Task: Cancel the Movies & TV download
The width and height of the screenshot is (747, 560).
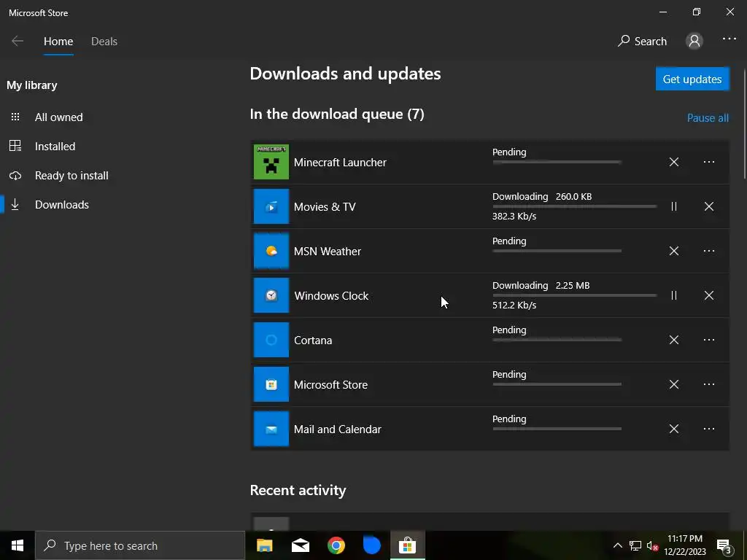Action: click(709, 206)
